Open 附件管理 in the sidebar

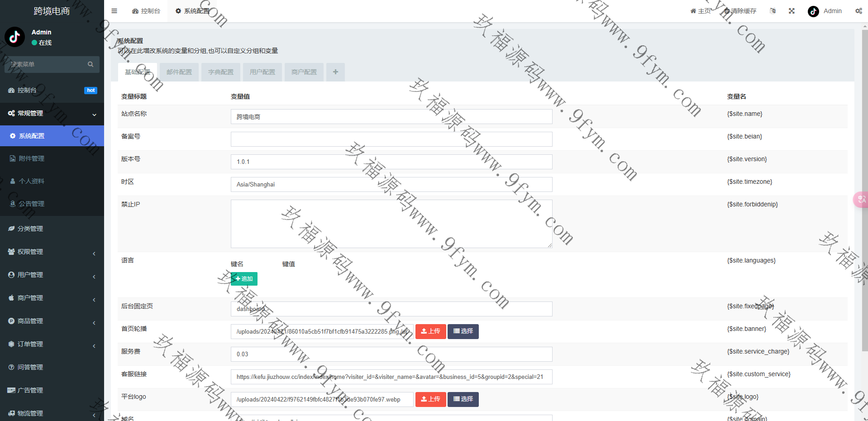[32, 159]
